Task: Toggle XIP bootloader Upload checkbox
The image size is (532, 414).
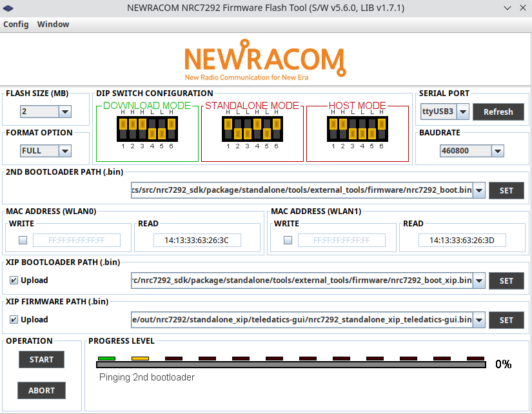Action: [14, 281]
